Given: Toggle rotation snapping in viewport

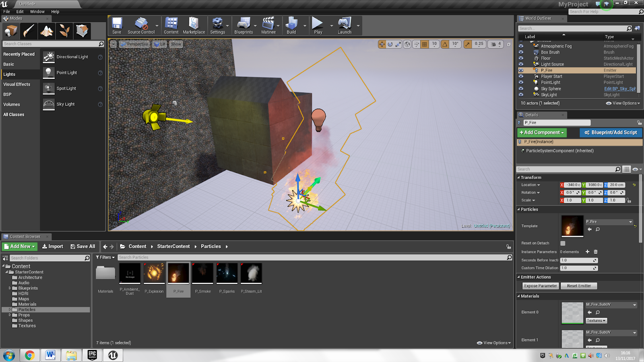Looking at the screenshot, I should (x=445, y=44).
